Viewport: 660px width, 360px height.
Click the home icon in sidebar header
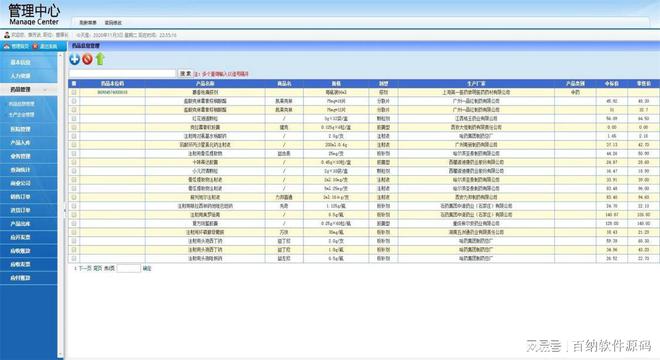coord(7,46)
